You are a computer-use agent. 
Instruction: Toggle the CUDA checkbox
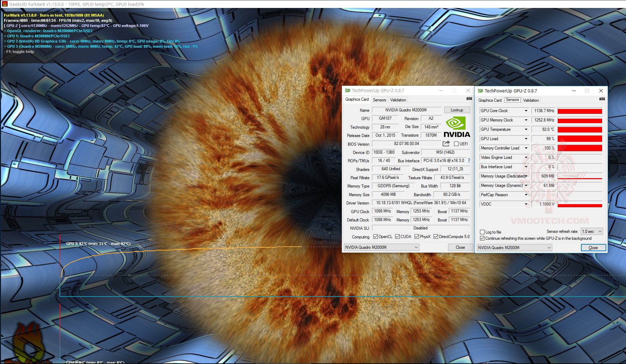397,237
